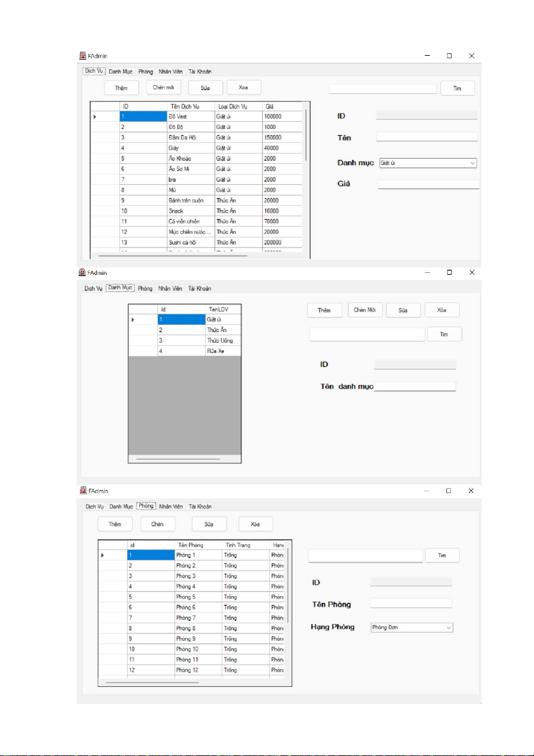The height and width of the screenshot is (756, 534).
Task: Go to Dịch Vụ tab in the categories (TenLDV) window
Action: click(93, 288)
